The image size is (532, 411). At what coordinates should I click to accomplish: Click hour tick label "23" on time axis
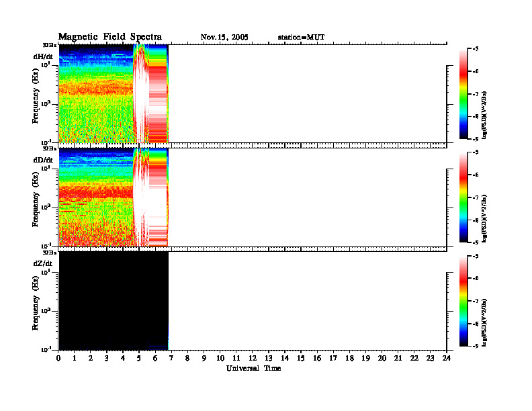click(x=430, y=358)
